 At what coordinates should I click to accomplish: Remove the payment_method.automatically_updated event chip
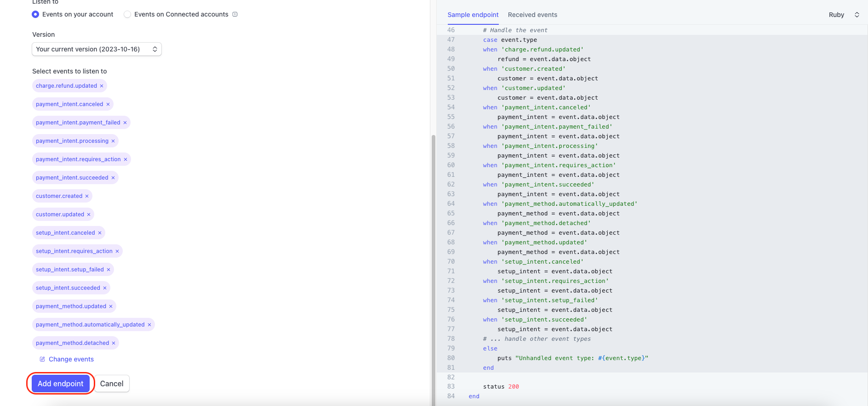(x=149, y=325)
